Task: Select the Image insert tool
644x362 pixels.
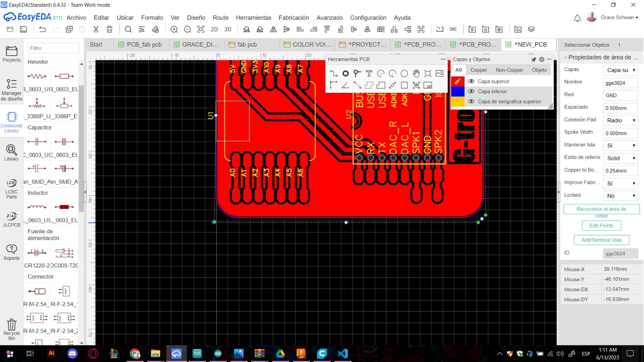Action: tap(439, 73)
